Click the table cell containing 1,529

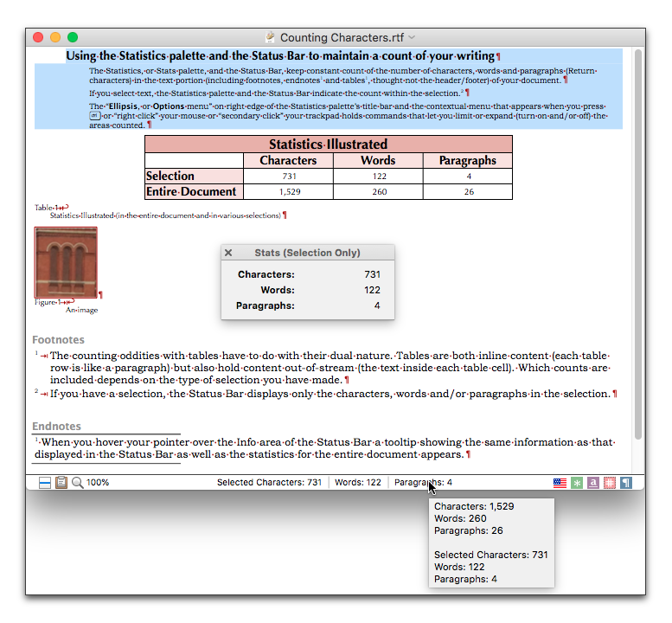tap(288, 192)
